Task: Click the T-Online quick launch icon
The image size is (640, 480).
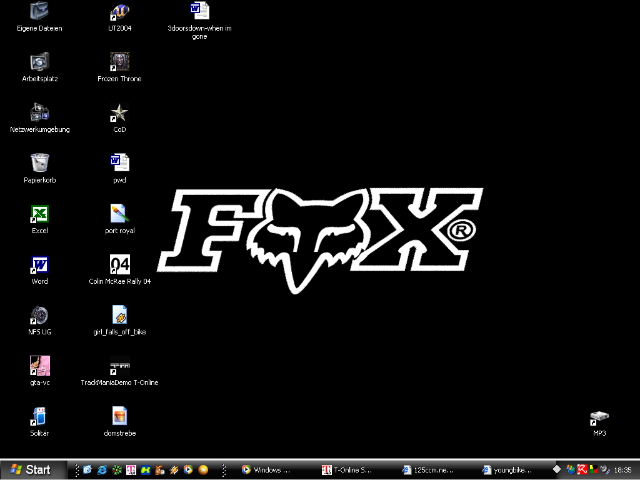Action: pos(131,470)
